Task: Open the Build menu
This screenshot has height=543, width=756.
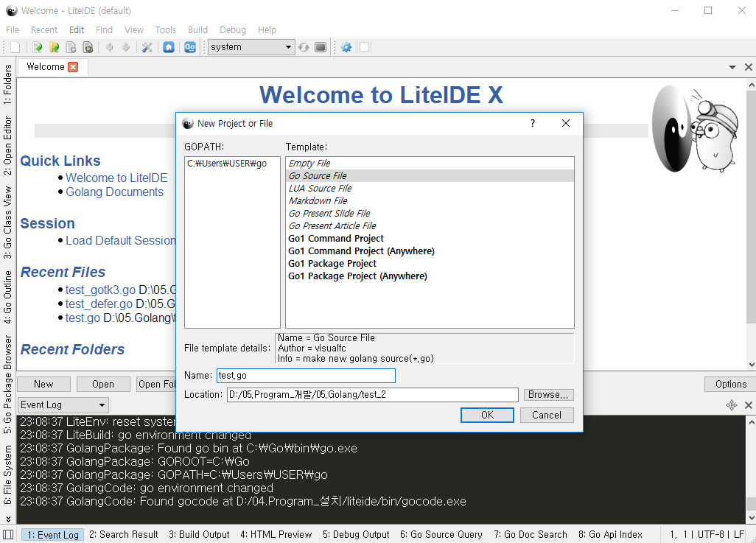Action: (x=197, y=30)
